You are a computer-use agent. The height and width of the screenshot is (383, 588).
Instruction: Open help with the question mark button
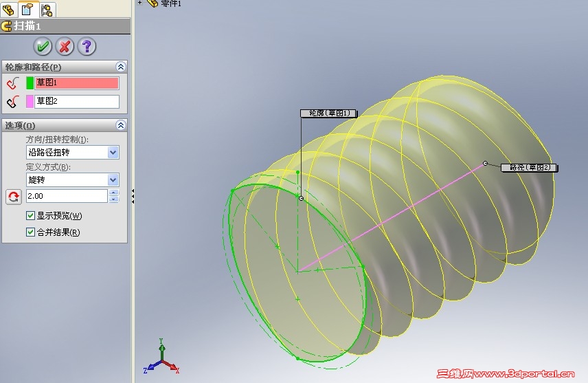tap(87, 46)
